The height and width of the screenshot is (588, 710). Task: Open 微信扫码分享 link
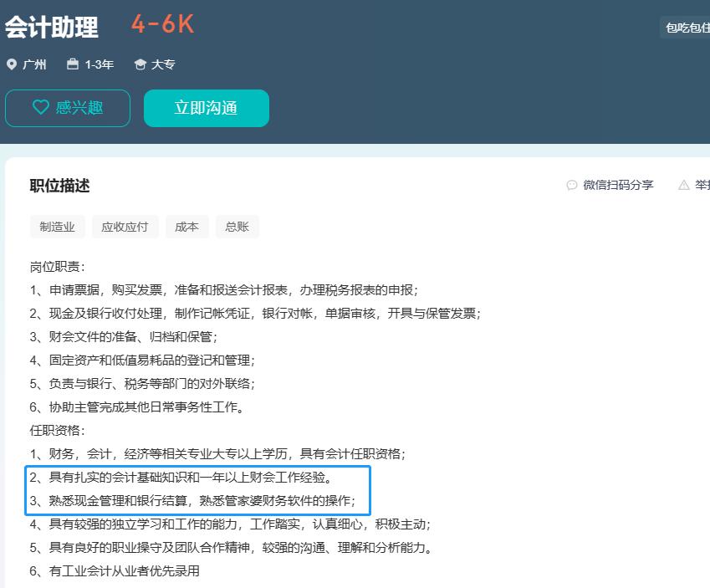pyautogui.click(x=618, y=185)
